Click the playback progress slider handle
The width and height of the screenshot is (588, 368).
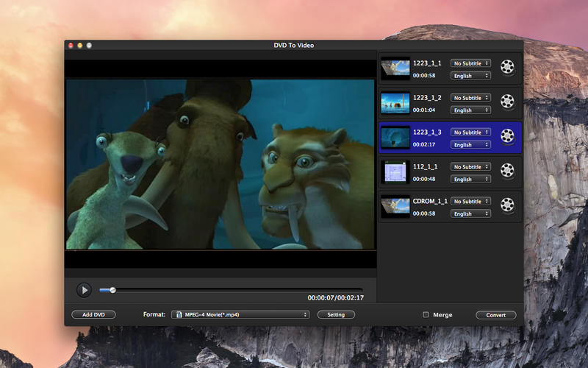point(112,290)
